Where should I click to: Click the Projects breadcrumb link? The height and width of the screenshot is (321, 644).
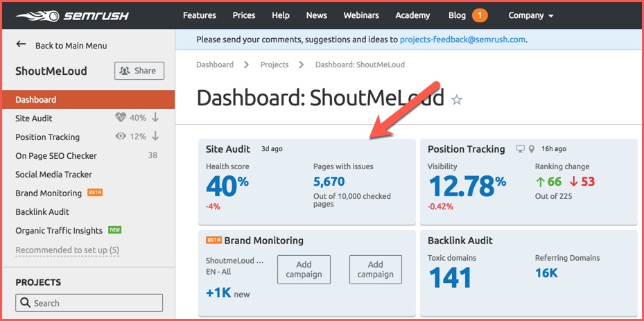[274, 64]
